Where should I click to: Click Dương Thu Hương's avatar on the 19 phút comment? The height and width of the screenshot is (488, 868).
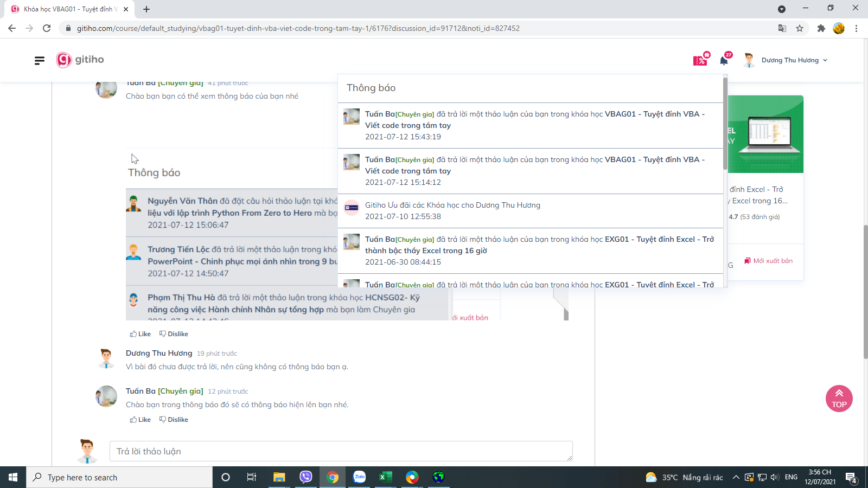[x=106, y=358]
